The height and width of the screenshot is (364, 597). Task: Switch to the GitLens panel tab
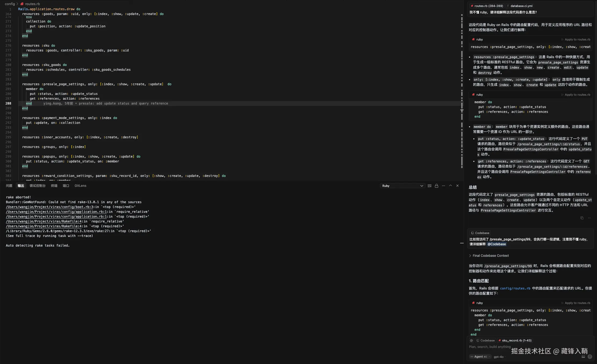click(80, 186)
